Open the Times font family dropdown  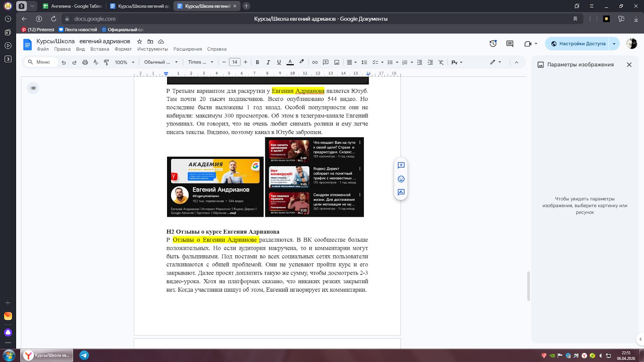pos(200,62)
